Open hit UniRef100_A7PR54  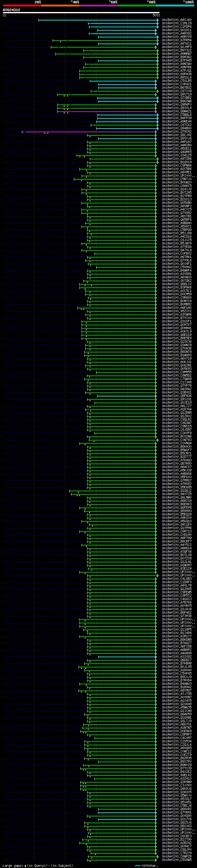[x=177, y=40]
